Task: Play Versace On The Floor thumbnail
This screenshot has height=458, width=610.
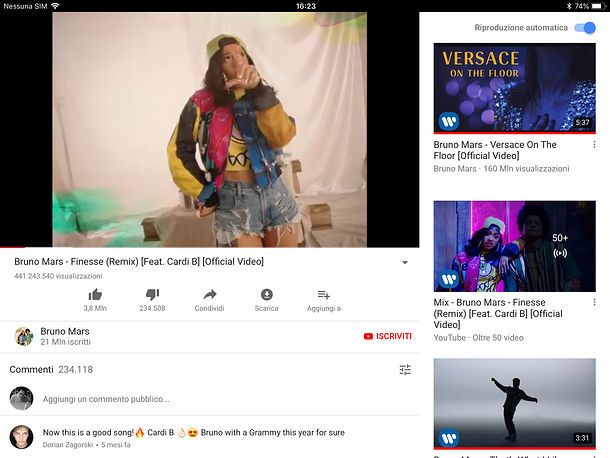Action: pyautogui.click(x=514, y=88)
